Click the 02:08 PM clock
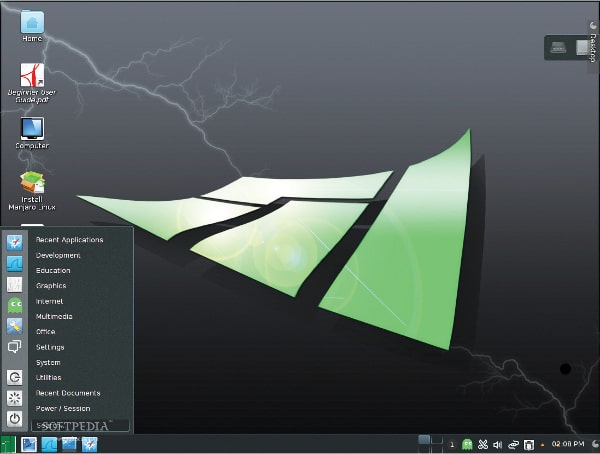 (x=568, y=444)
